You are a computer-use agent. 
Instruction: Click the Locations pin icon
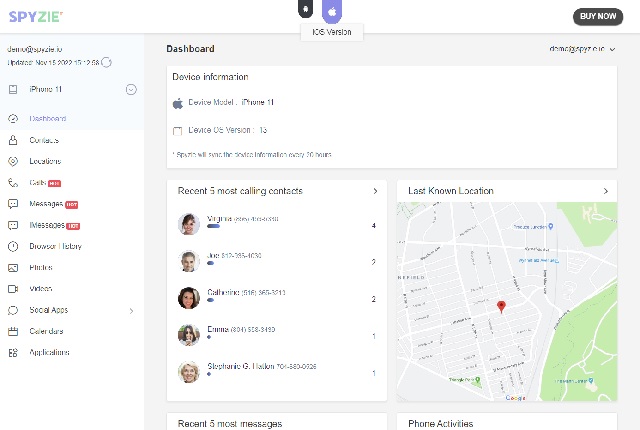[x=13, y=162]
